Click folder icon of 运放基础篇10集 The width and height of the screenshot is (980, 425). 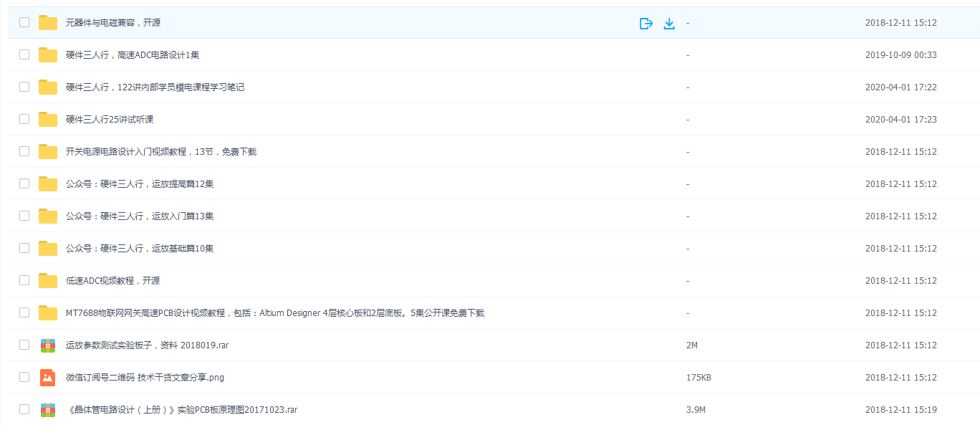[x=48, y=248]
